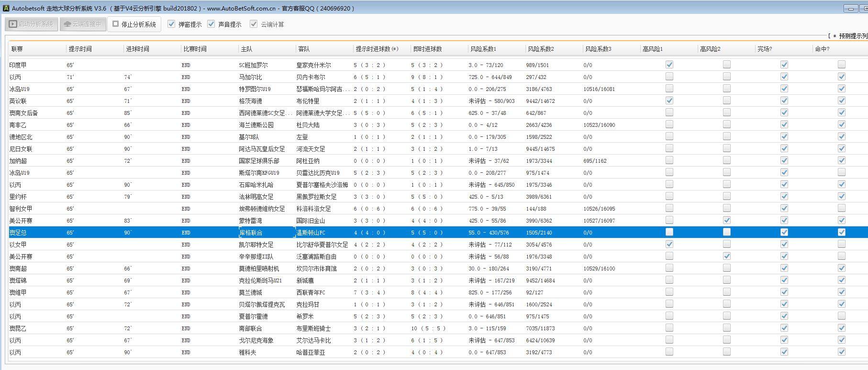Click the 主队 column header
This screenshot has width=868, height=370.
(x=246, y=49)
